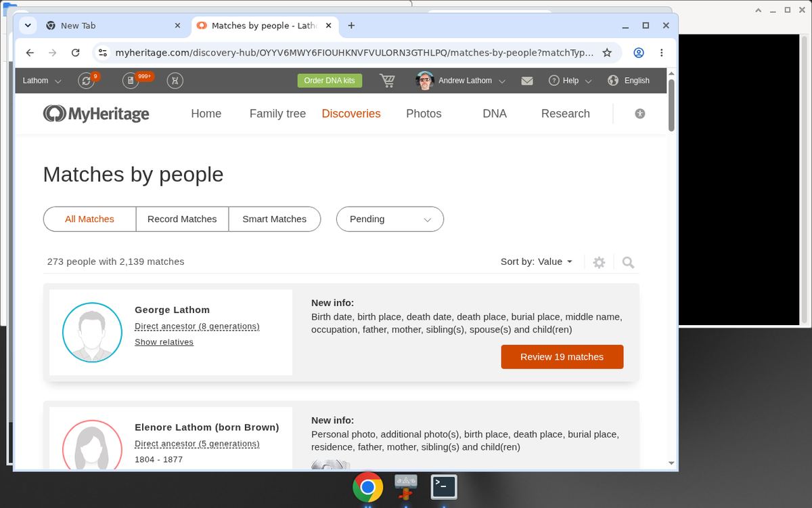Open Elenore Lathom (born Brown) link

pyautogui.click(x=206, y=427)
